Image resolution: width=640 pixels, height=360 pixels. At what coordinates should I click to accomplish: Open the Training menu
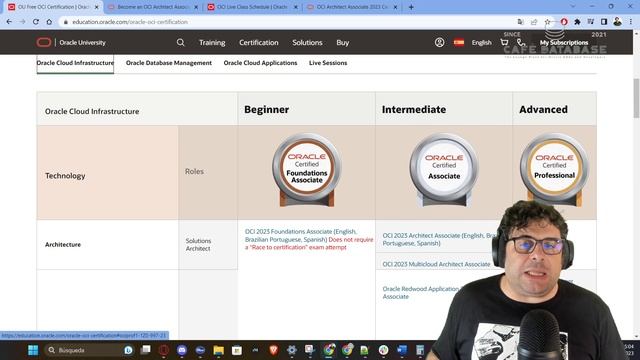point(212,42)
